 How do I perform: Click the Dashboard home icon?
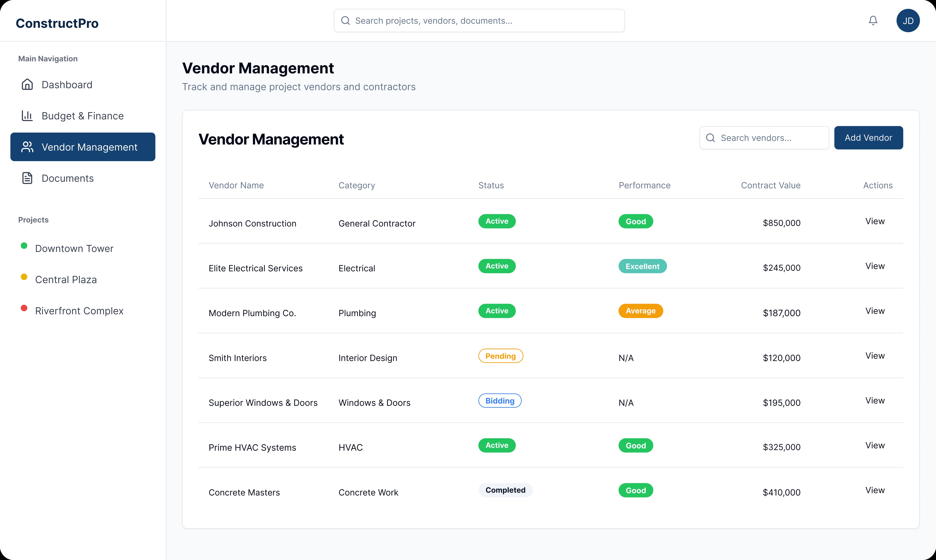[x=27, y=84]
